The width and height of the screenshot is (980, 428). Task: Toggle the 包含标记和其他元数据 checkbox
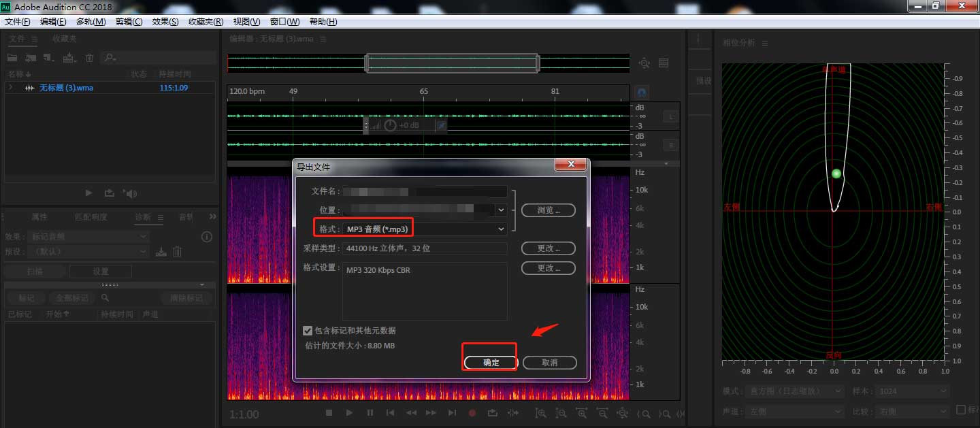click(x=308, y=331)
